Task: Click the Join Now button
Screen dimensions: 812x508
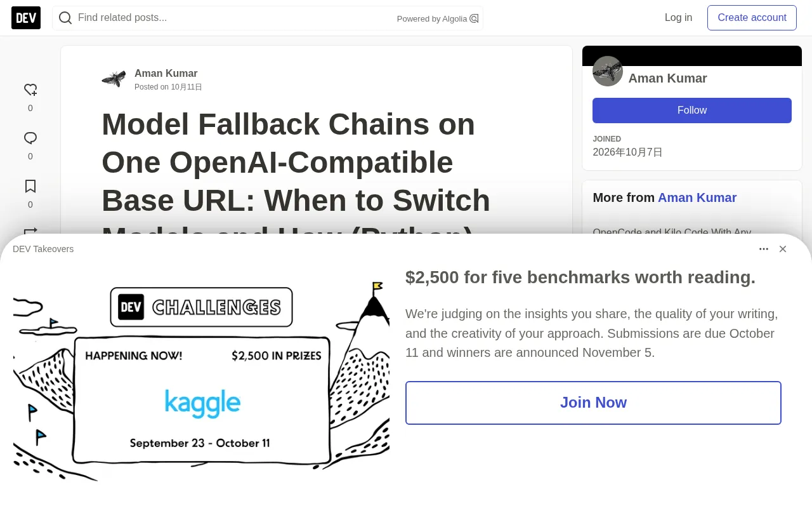Action: coord(593,403)
